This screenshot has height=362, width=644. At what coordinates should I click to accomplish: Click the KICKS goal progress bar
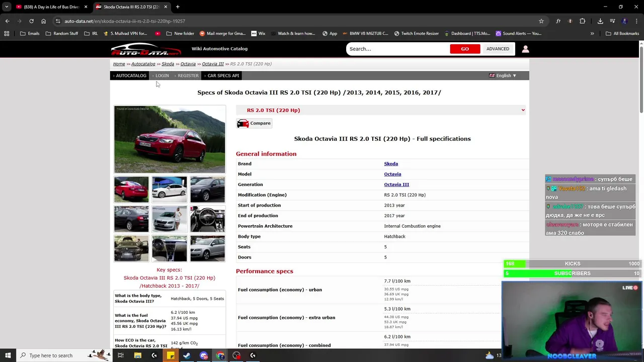coord(572,263)
